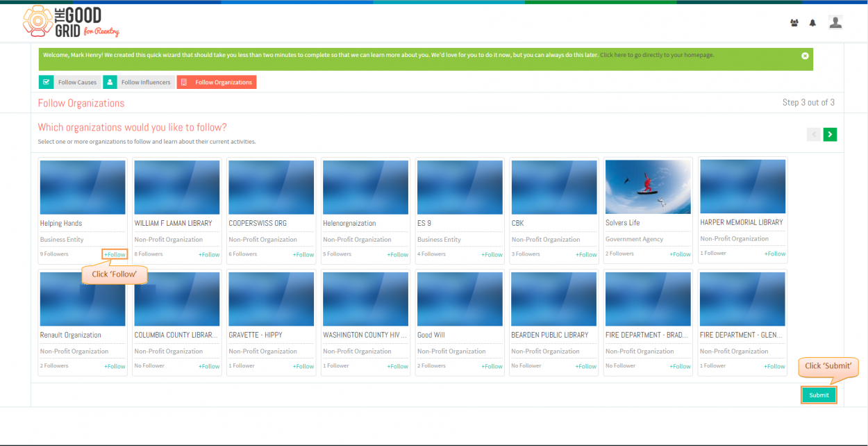Follow COLUMBIA COUNTY LIBRARY
The width and height of the screenshot is (868, 446).
(x=209, y=366)
